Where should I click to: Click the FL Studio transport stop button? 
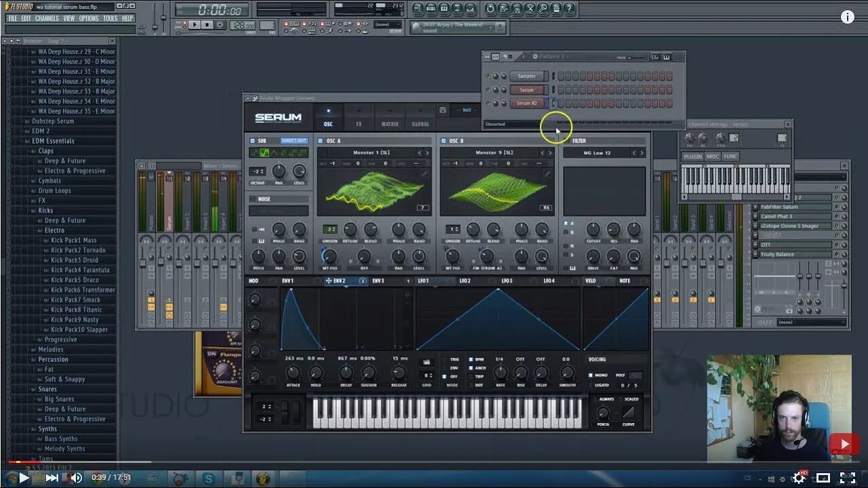[208, 24]
